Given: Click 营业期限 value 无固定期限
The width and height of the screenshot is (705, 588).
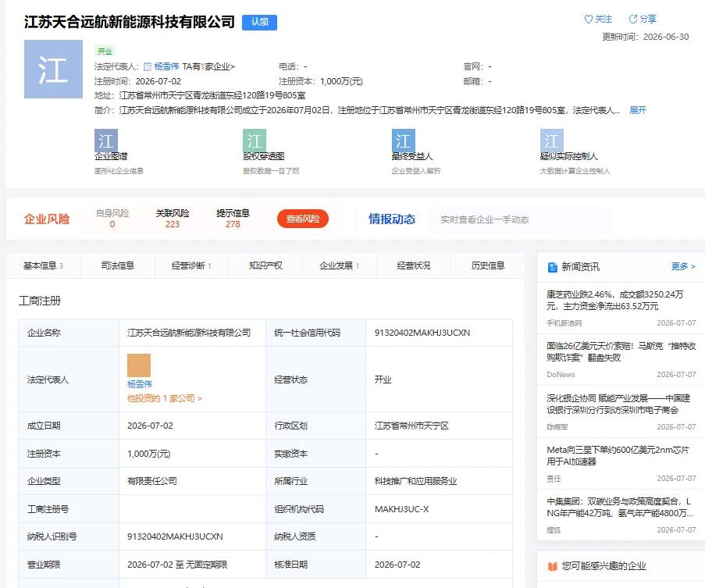Looking at the screenshot, I should [x=207, y=565].
